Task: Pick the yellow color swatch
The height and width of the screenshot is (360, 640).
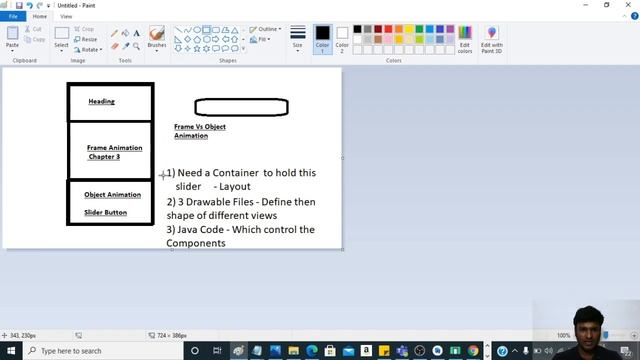Action: [409, 29]
